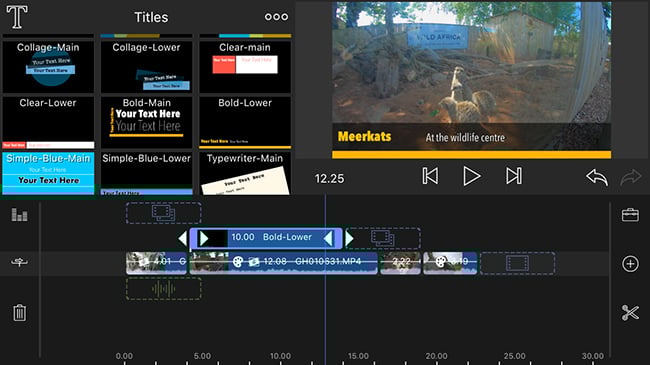The width and height of the screenshot is (650, 365).
Task: Skip to next clip
Action: coord(514,176)
